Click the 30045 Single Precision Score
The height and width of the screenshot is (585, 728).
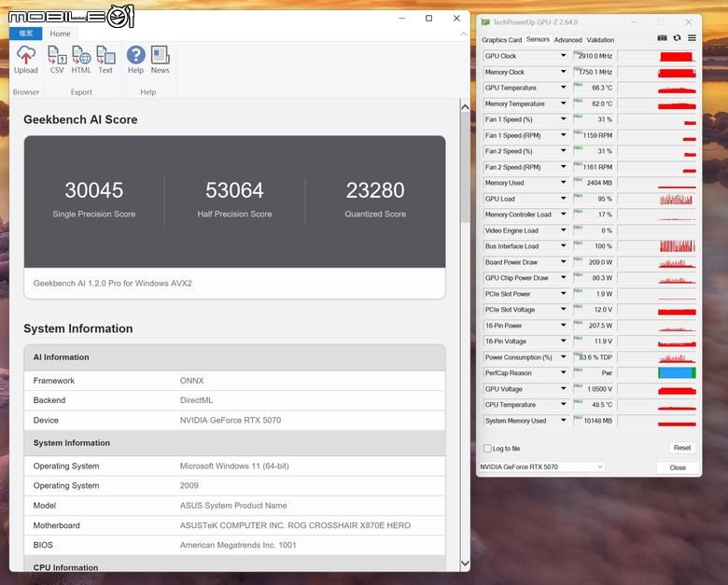(93, 190)
